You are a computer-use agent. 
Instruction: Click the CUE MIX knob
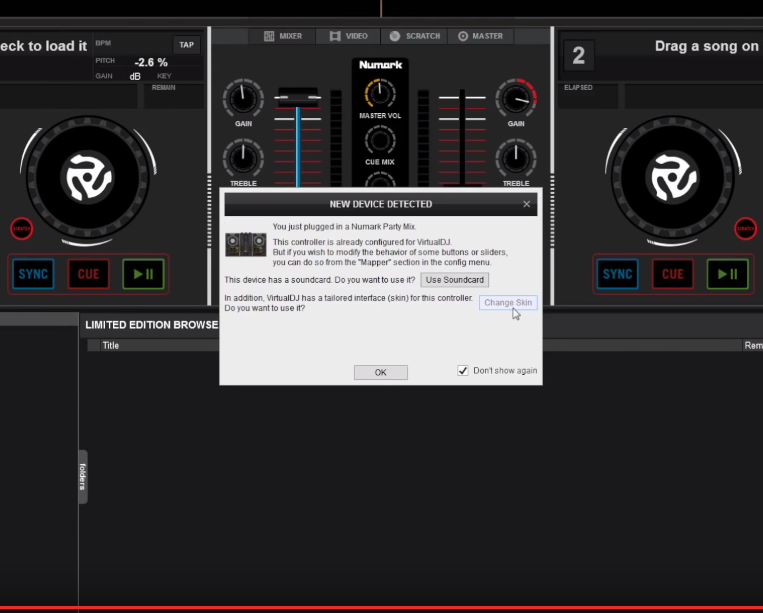(380, 141)
